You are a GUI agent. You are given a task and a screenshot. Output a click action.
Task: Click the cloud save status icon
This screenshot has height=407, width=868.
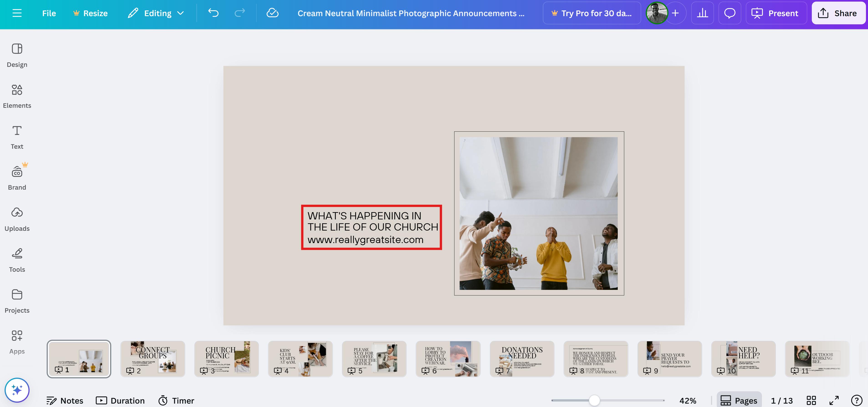click(x=272, y=13)
